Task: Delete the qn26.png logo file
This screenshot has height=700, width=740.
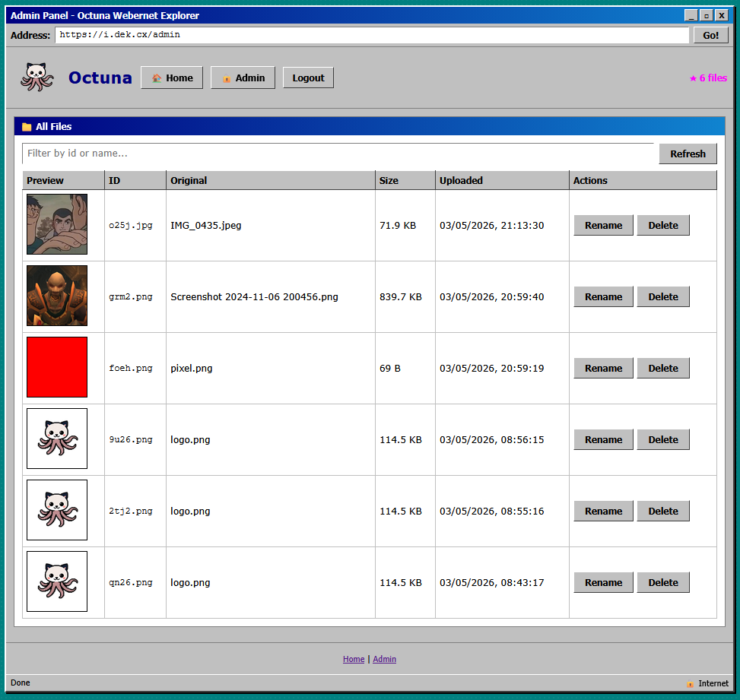Action: point(663,582)
